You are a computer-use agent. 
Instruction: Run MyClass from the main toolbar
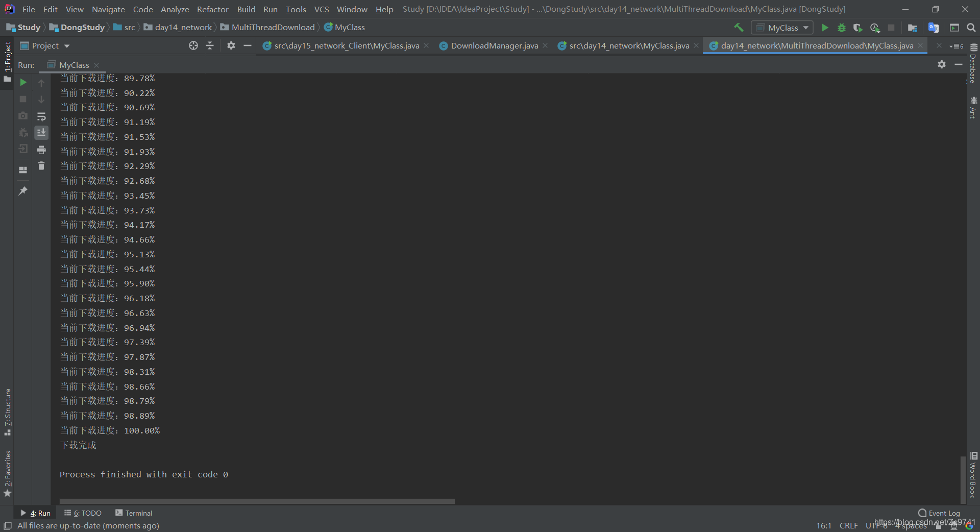coord(825,28)
